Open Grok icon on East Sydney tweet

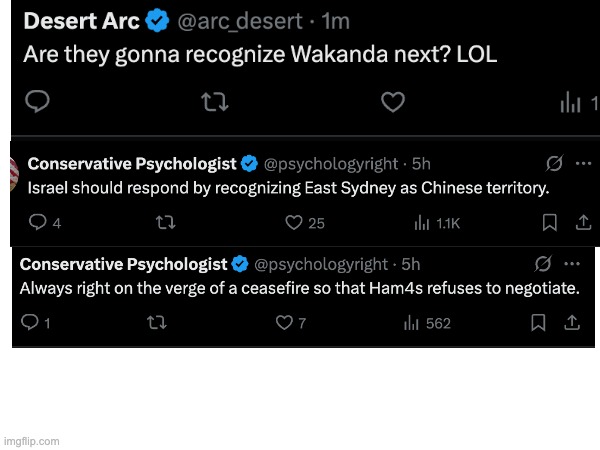point(554,163)
